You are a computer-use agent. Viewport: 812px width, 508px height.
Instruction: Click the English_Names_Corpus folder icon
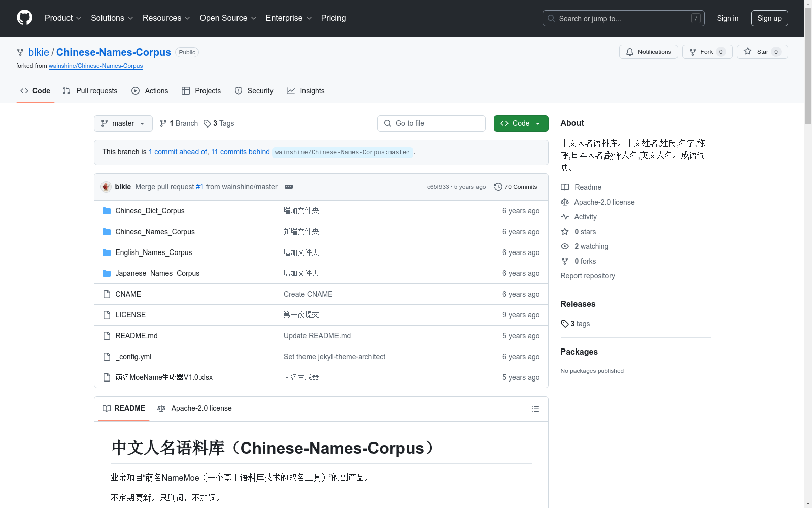point(107,252)
